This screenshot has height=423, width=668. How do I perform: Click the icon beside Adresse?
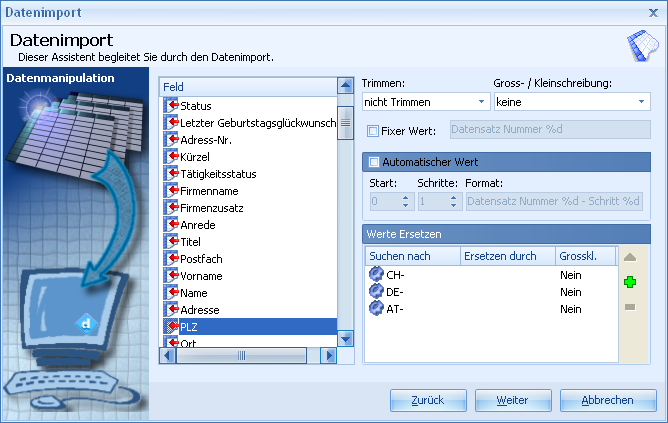pos(171,310)
